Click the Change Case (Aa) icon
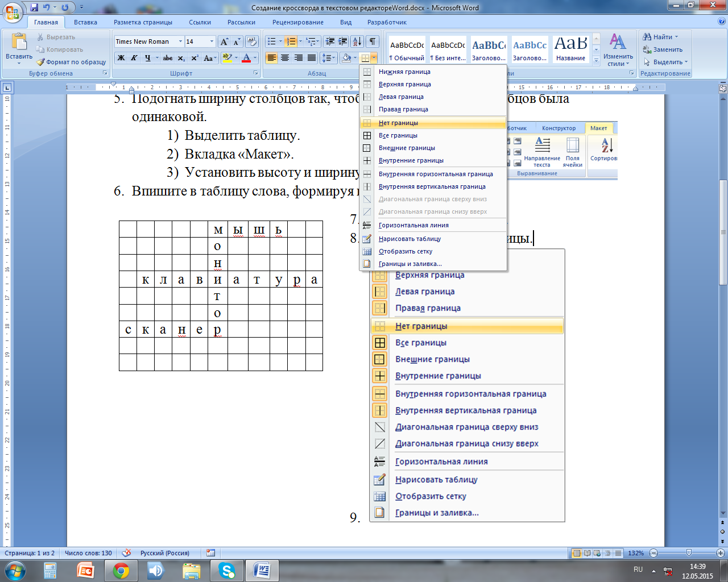Image resolution: width=728 pixels, height=582 pixels. pyautogui.click(x=209, y=58)
